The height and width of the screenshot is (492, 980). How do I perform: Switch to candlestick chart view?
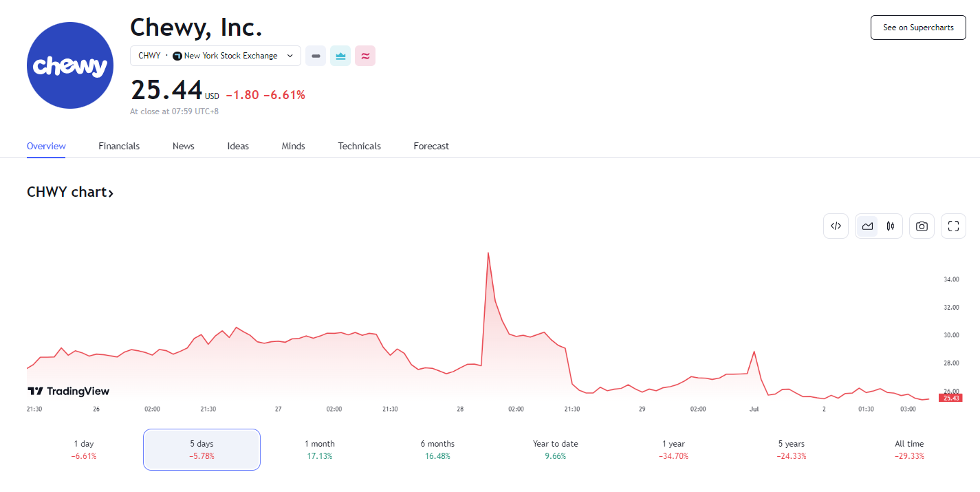[891, 226]
